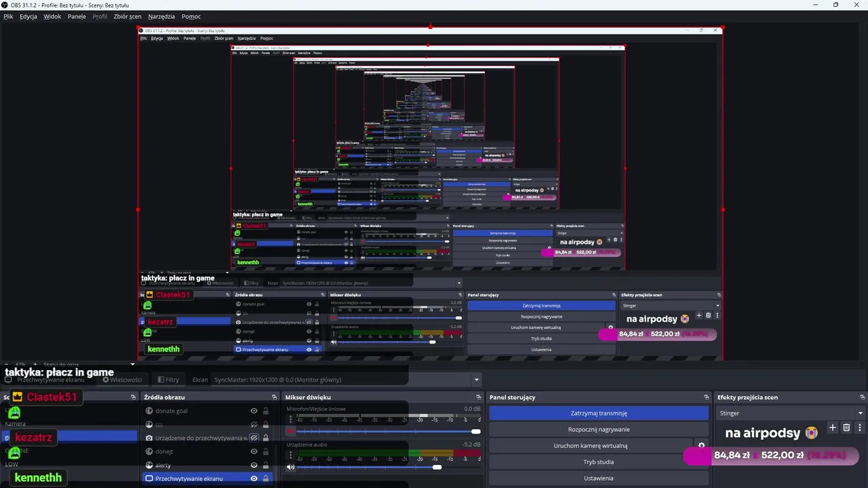Click Rozpocznij nagrywanie to start recording
The height and width of the screenshot is (488, 868).
pos(599,429)
